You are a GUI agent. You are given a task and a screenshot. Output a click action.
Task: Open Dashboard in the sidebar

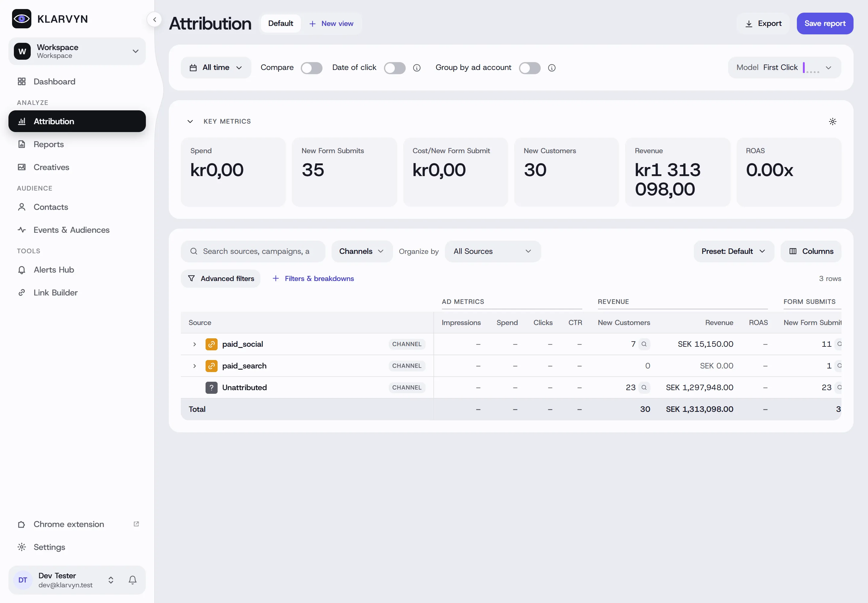pyautogui.click(x=77, y=82)
